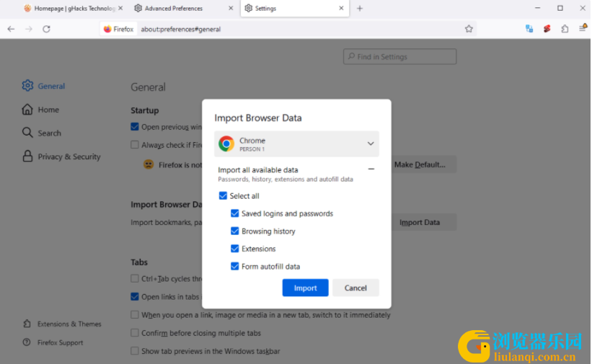Click the blue Import button
Image resolution: width=592 pixels, height=364 pixels.
tap(306, 288)
